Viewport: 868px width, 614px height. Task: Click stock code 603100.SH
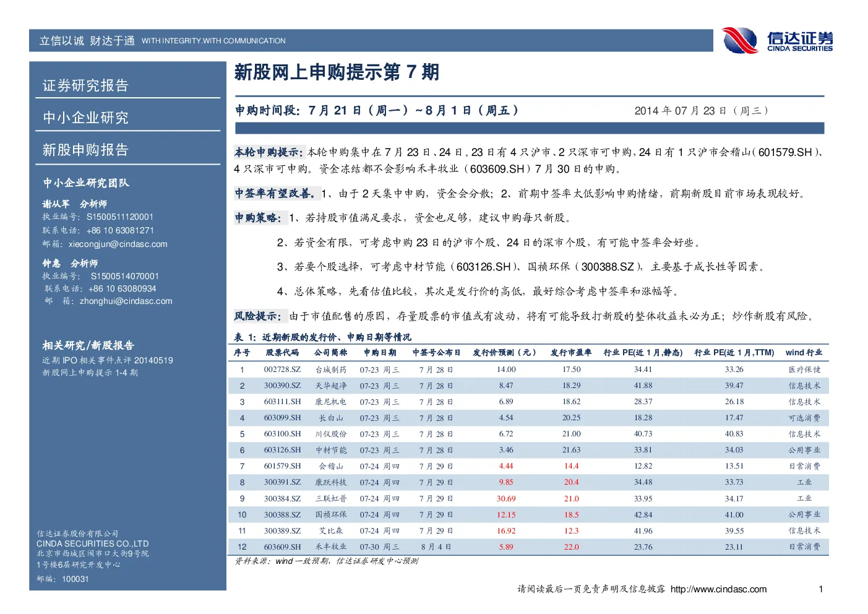[282, 434]
